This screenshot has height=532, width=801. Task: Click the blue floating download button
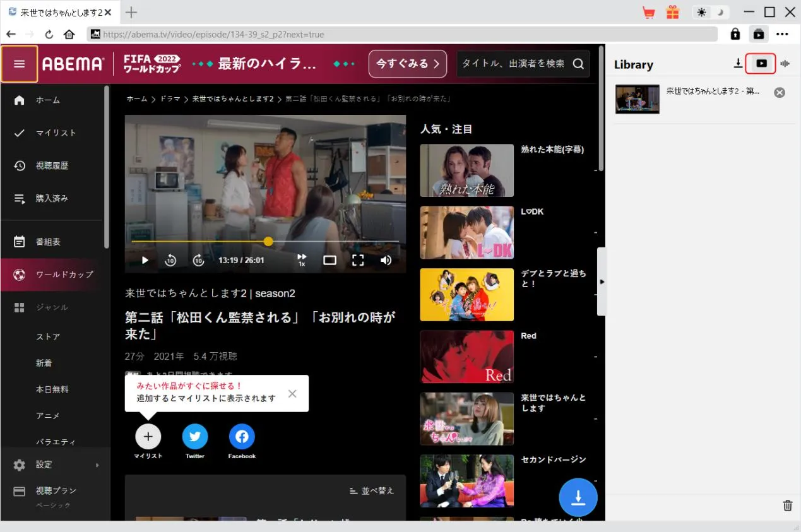coord(578,498)
